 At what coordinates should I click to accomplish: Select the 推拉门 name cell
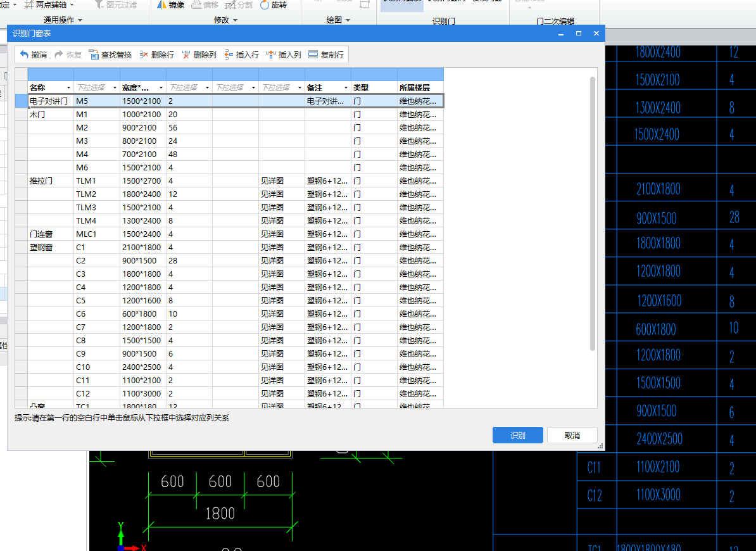(x=51, y=180)
